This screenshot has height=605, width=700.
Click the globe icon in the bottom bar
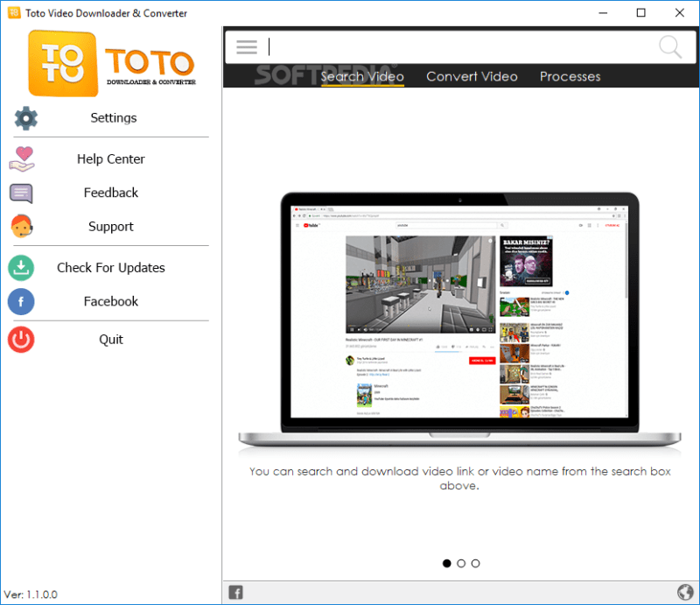pyautogui.click(x=685, y=593)
